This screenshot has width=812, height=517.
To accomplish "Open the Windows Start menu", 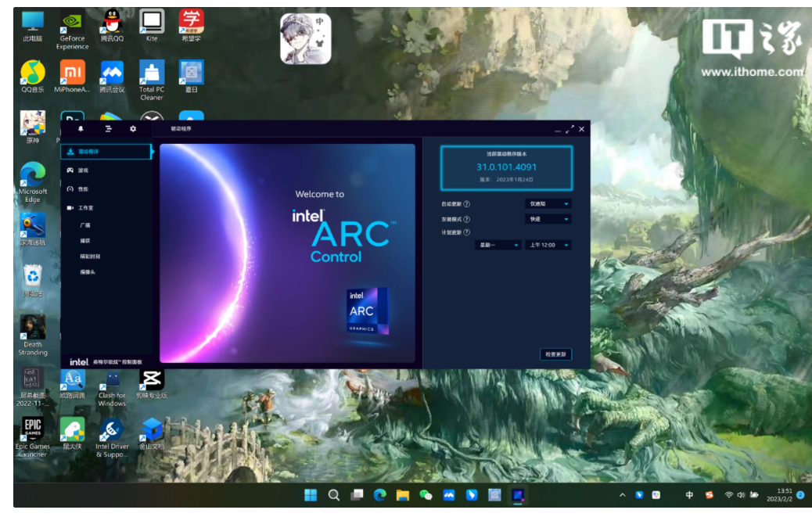I will point(311,495).
